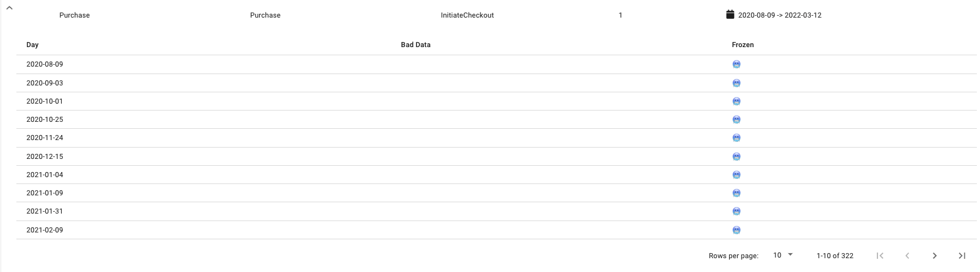Image resolution: width=980 pixels, height=272 pixels.
Task: Click the InitiateCheckout cell in top row
Action: pyautogui.click(x=467, y=15)
